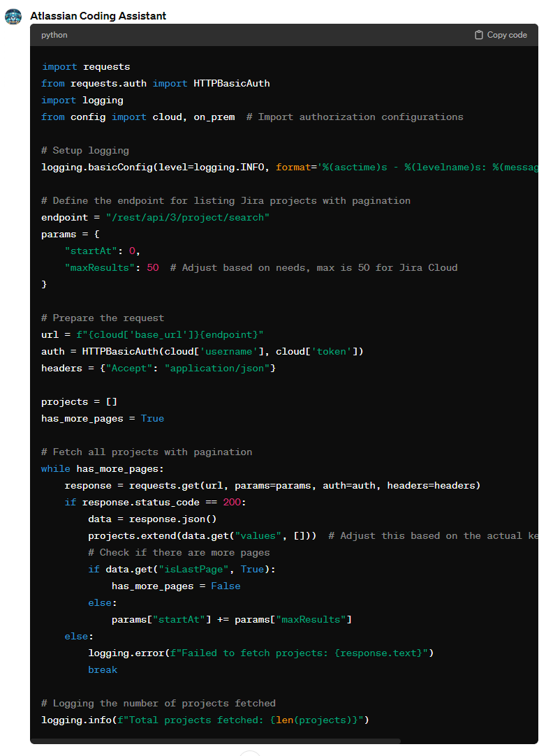Viewport: 546px width, 756px height.
Task: Click the 'import requests' line
Action: (x=86, y=67)
